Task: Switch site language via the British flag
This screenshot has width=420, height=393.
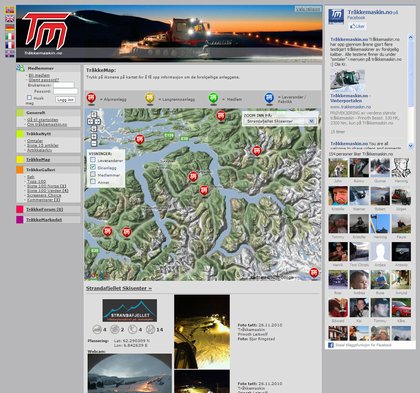Action: pyautogui.click(x=10, y=19)
